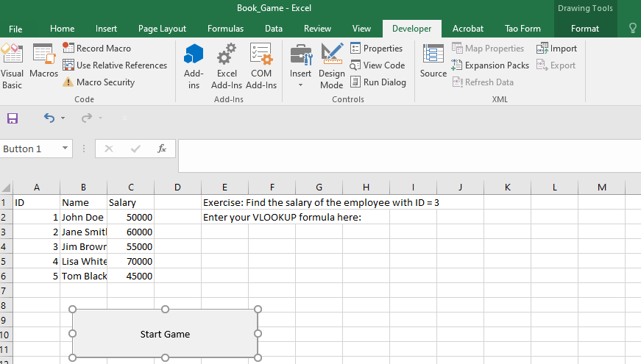Image resolution: width=641 pixels, height=364 pixels.
Task: Click View Code in Controls group
Action: 378,65
